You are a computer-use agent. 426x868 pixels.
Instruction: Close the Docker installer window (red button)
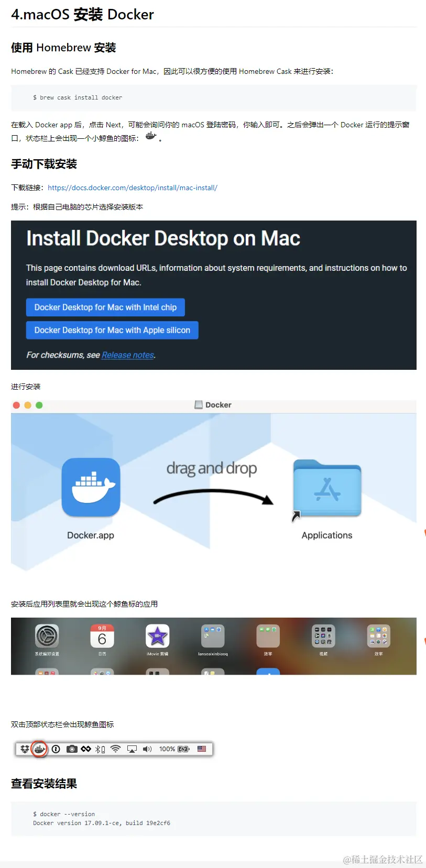pos(16,405)
